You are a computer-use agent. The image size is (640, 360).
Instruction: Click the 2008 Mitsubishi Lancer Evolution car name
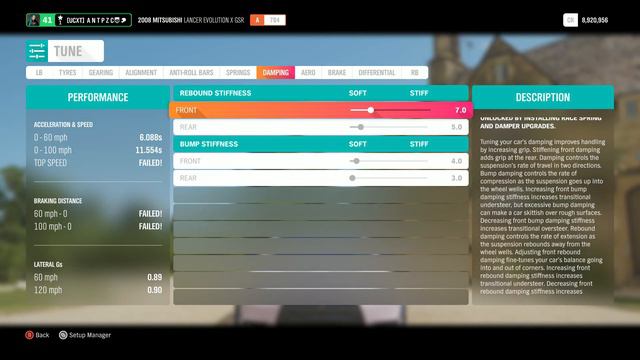coord(191,20)
